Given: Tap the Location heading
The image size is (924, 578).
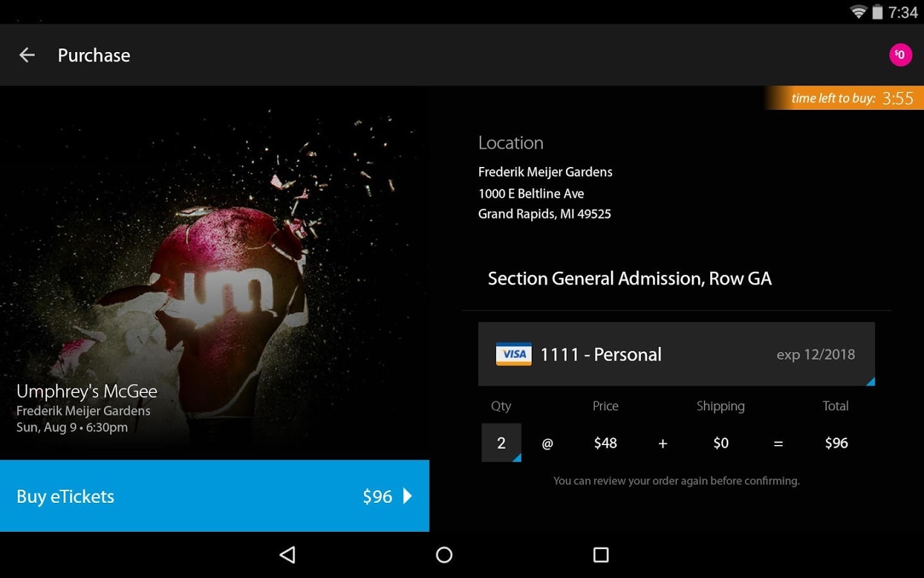Looking at the screenshot, I should [x=511, y=143].
